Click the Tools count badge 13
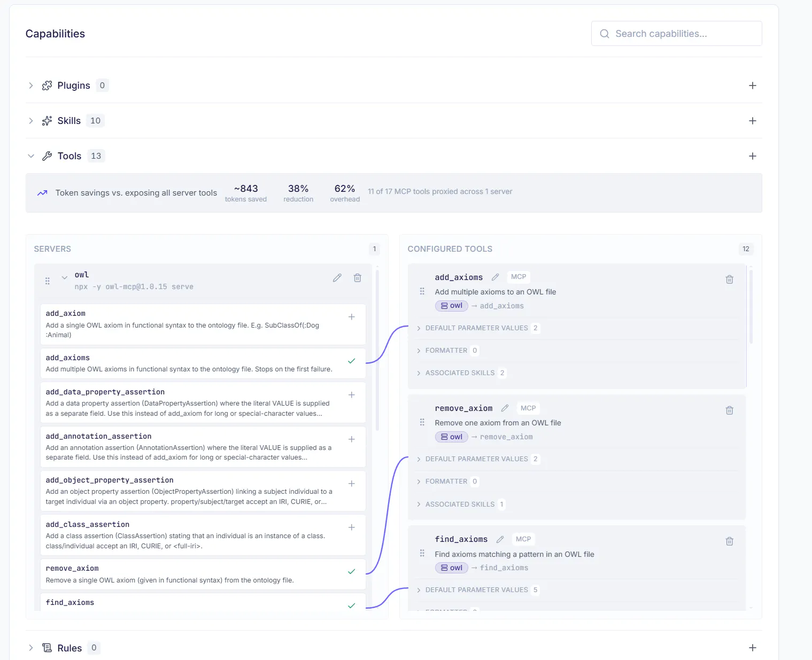The height and width of the screenshot is (660, 812). tap(96, 156)
